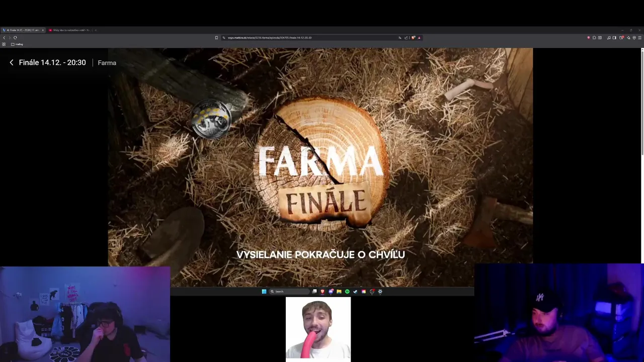644x362 pixels.
Task: Open the Brave Shields lion icon
Action: (413, 38)
